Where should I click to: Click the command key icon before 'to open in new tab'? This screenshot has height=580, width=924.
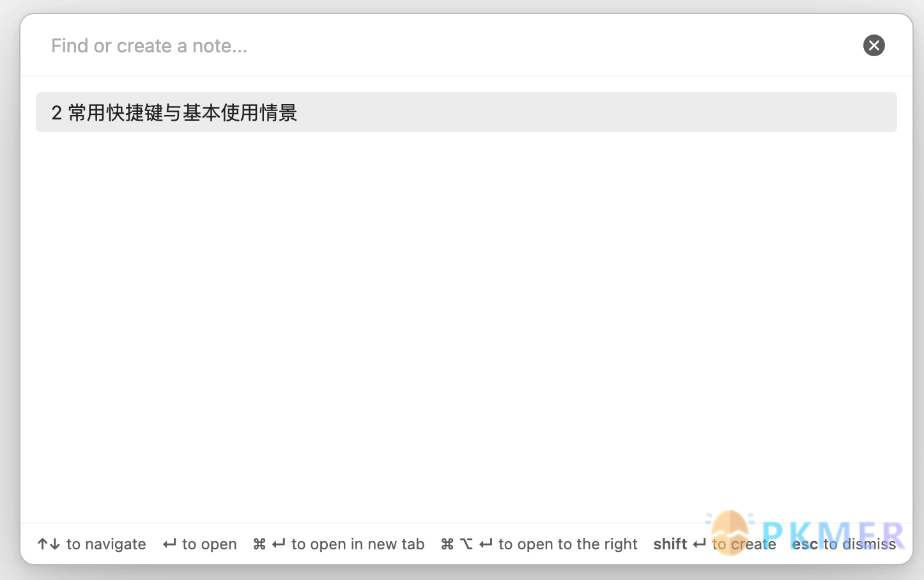259,544
